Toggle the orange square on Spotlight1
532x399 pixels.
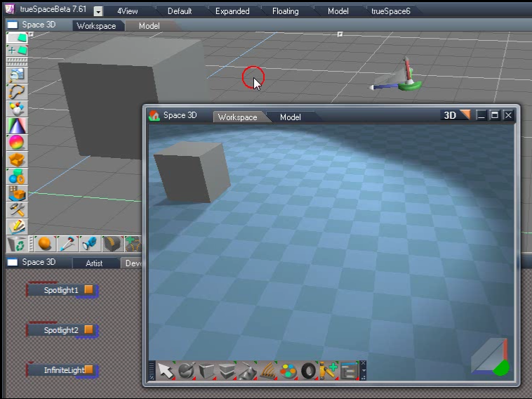[x=88, y=289]
